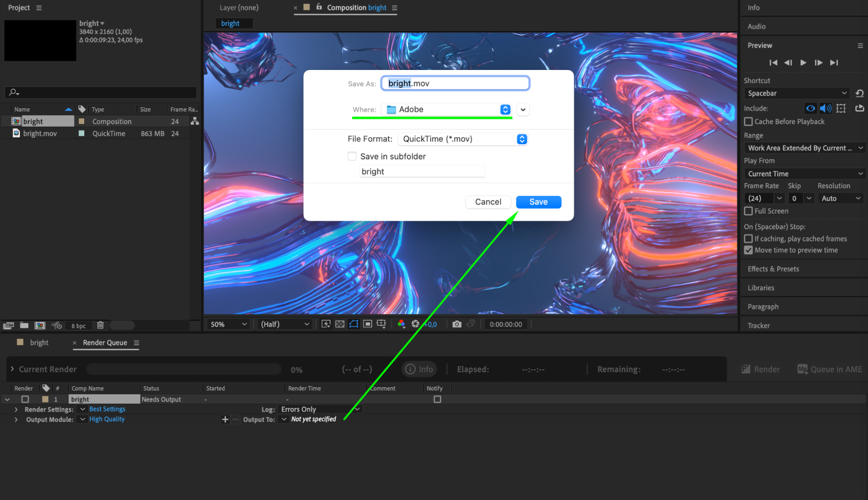This screenshot has height=500, width=868.
Task: Open the preview Frame Rate dropdown
Action: tap(764, 199)
